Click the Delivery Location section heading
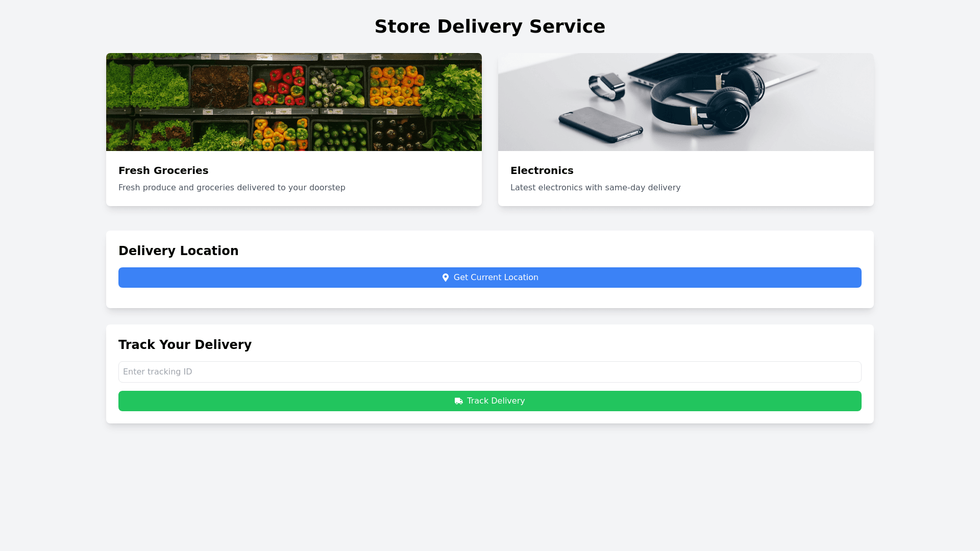The height and width of the screenshot is (551, 980). 178,251
